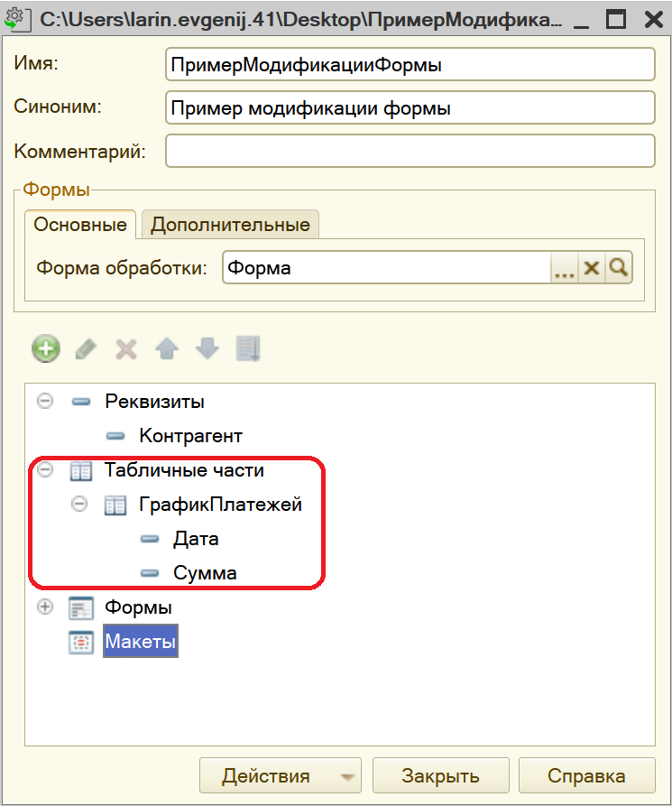Select the highlighted Макеты tree row
672x806 pixels.
[x=140, y=641]
